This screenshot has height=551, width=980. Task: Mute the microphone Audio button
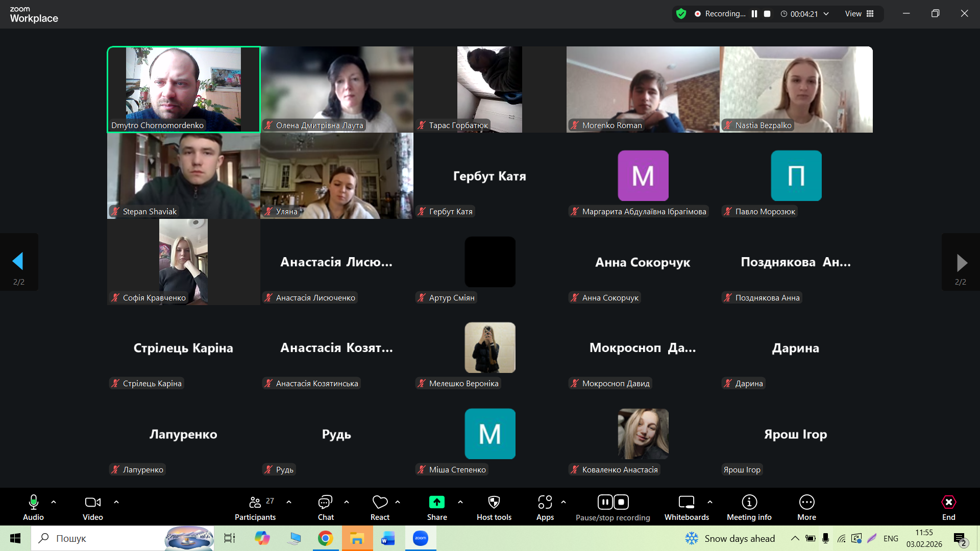tap(33, 508)
